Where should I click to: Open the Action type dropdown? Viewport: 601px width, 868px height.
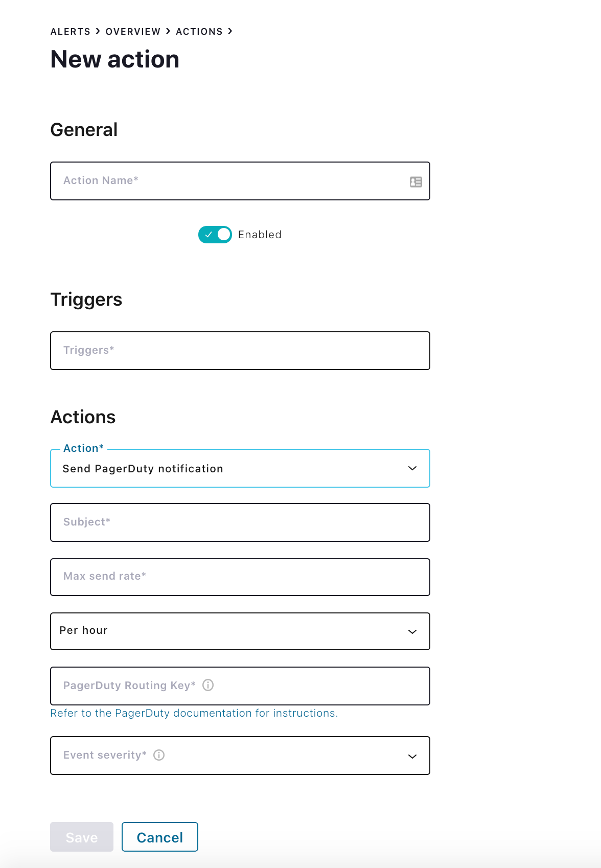click(x=240, y=469)
